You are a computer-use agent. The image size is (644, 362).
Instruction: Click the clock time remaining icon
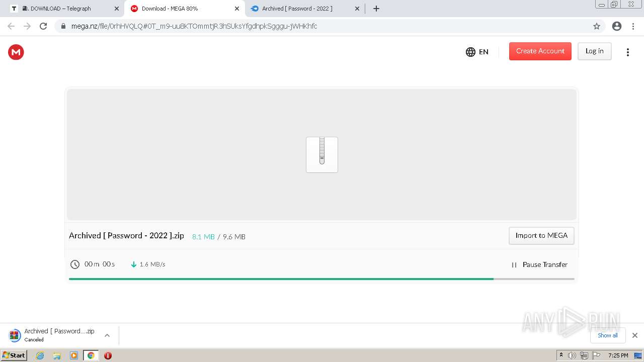pos(75,264)
